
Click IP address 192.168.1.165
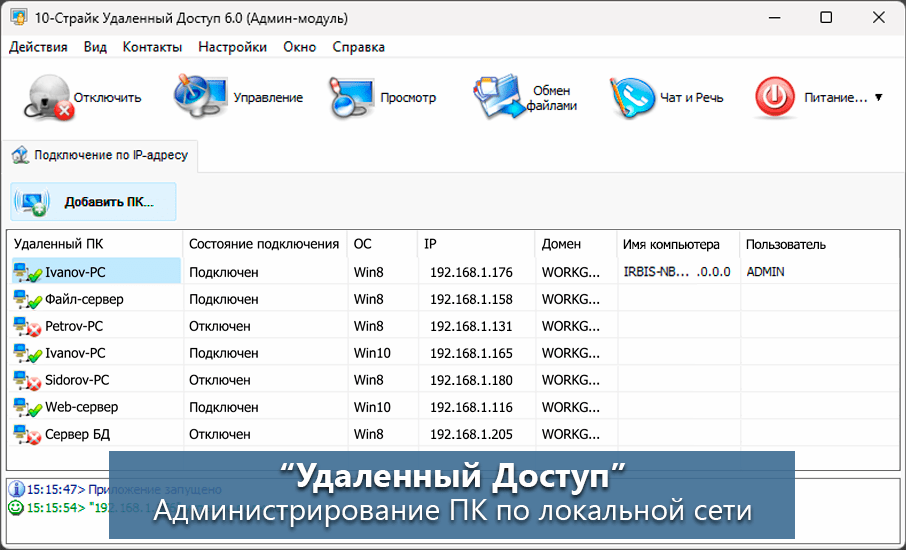pyautogui.click(x=471, y=353)
